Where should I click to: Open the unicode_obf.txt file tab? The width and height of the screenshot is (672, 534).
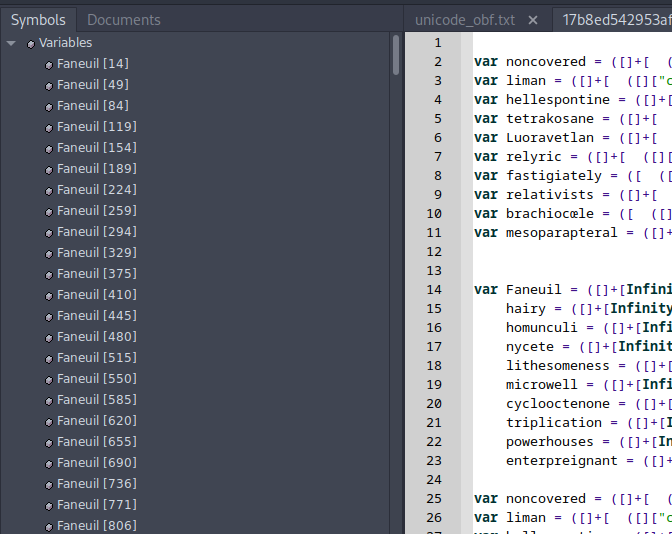click(465, 20)
